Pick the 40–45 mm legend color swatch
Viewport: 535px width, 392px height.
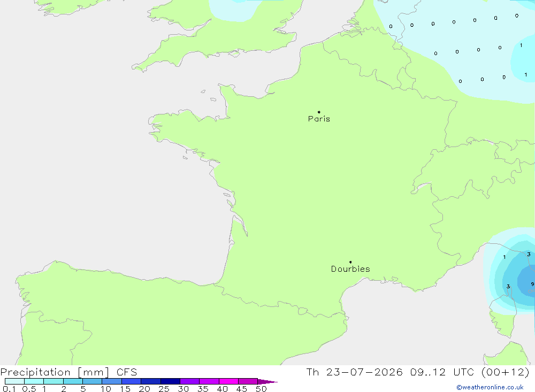point(228,381)
